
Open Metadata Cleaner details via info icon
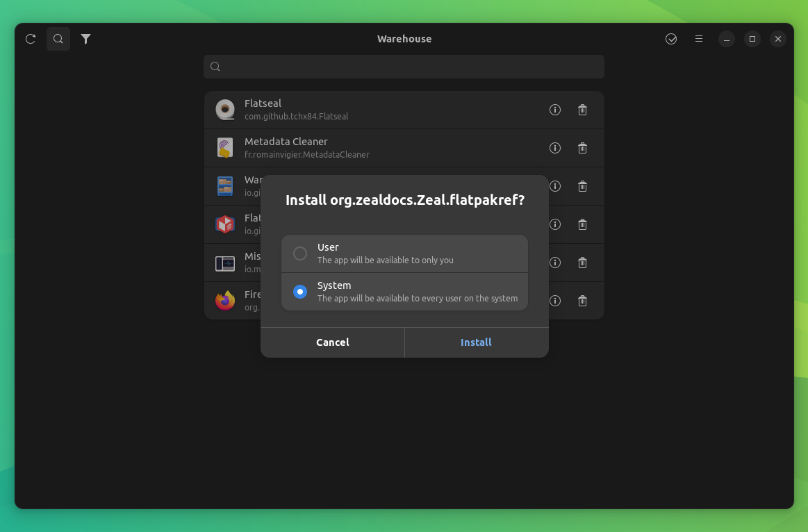tap(554, 148)
